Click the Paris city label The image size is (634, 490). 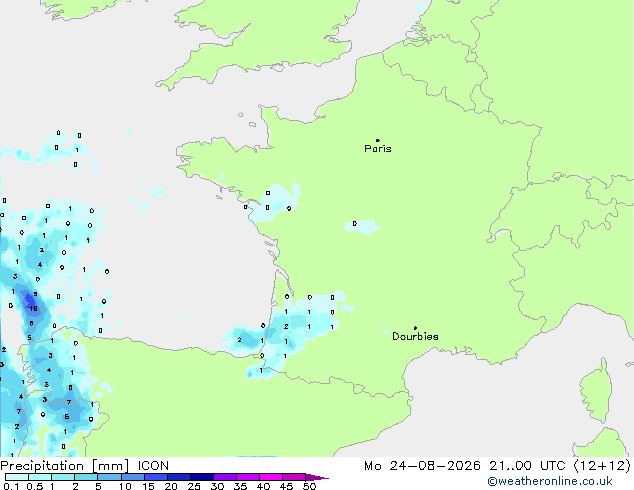click(378, 149)
